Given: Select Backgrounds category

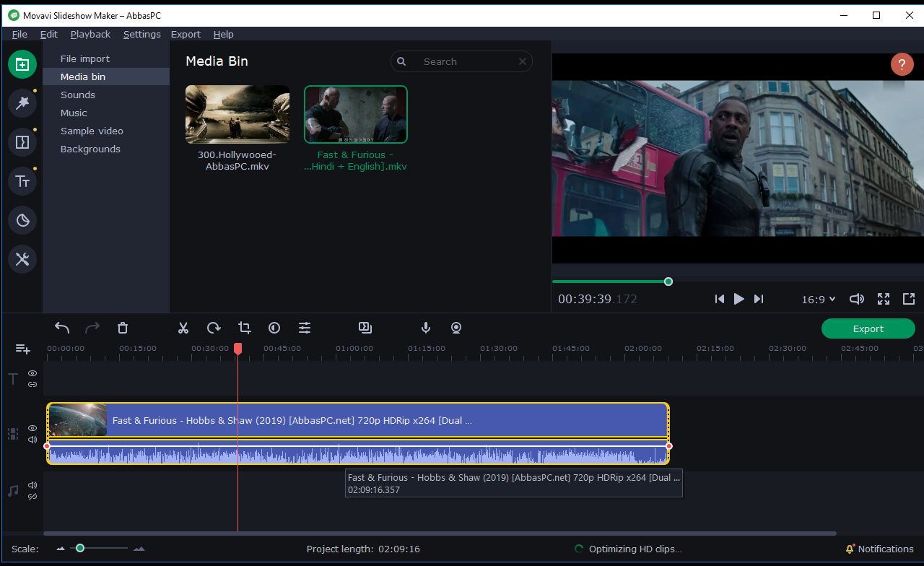Looking at the screenshot, I should (x=106, y=149).
